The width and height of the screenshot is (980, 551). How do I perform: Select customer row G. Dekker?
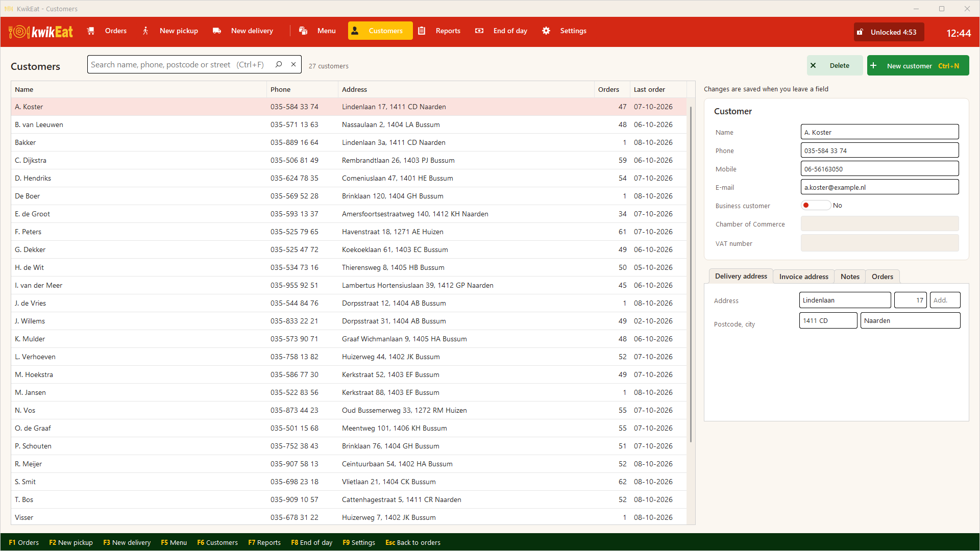coord(349,249)
